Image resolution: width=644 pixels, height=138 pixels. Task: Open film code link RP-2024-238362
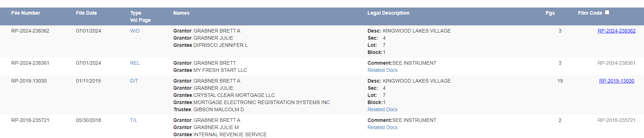click(x=617, y=31)
